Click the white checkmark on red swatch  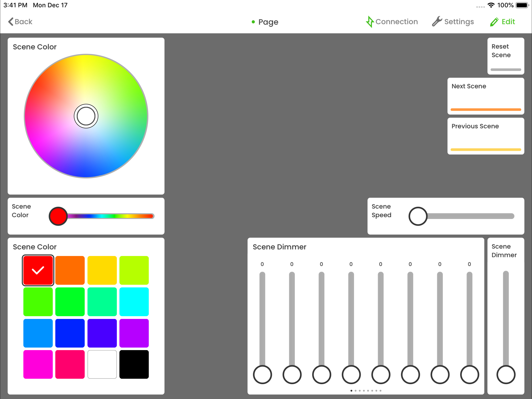(x=38, y=270)
